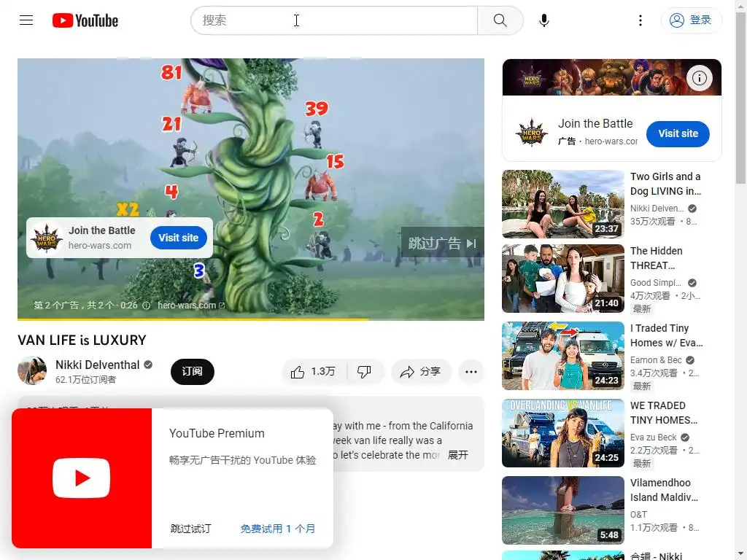
Task: Click 'O&T' channel name
Action: pyautogui.click(x=638, y=514)
